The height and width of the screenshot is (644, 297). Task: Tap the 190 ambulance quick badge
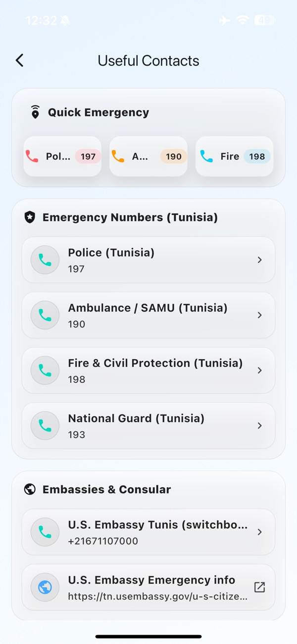[174, 157]
